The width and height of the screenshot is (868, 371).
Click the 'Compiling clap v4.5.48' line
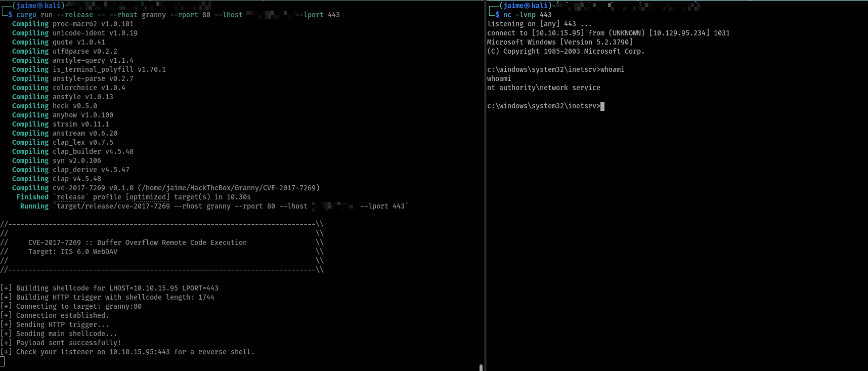click(57, 179)
